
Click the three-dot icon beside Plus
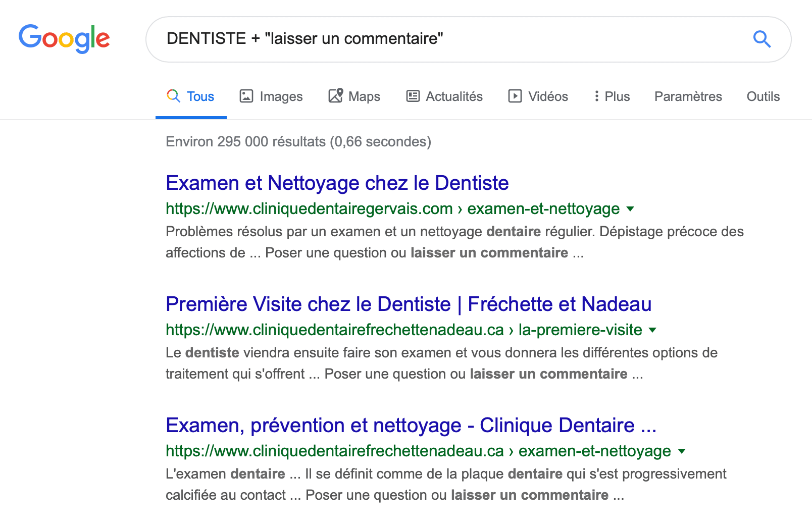point(597,96)
